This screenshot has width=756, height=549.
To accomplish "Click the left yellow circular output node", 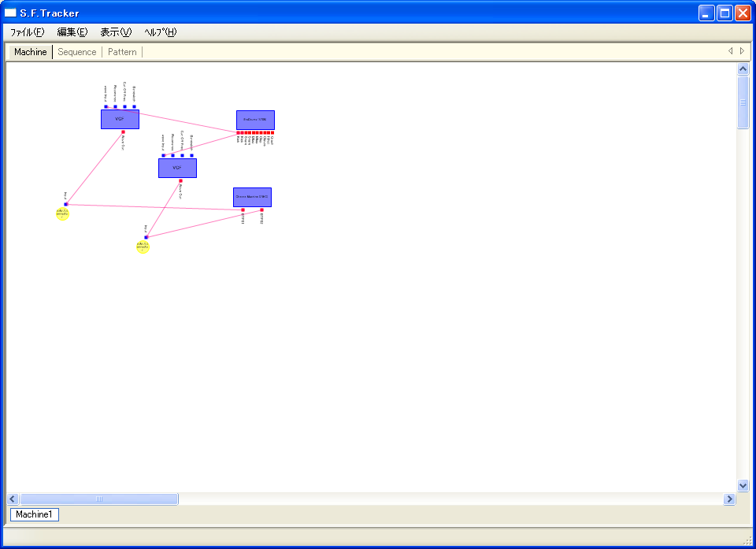I will [63, 213].
